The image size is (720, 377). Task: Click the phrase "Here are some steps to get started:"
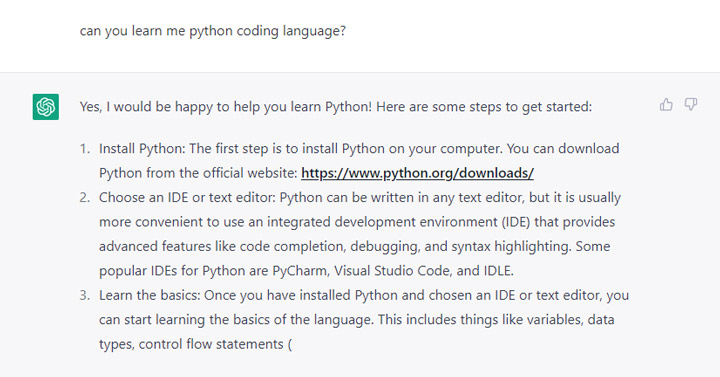[484, 107]
